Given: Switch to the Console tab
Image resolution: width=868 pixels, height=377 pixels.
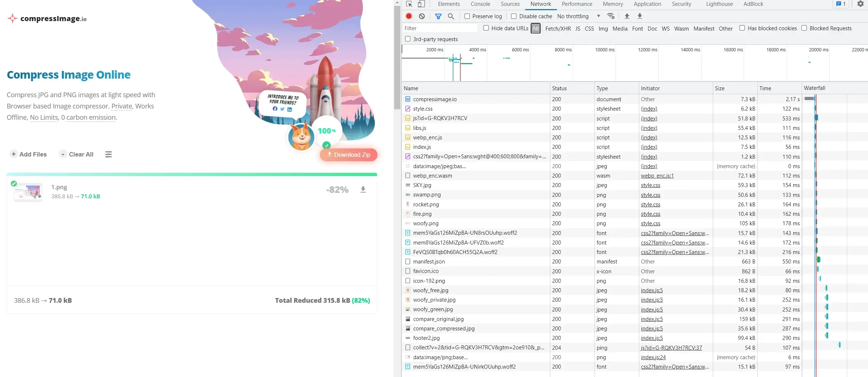Looking at the screenshot, I should (x=480, y=4).
